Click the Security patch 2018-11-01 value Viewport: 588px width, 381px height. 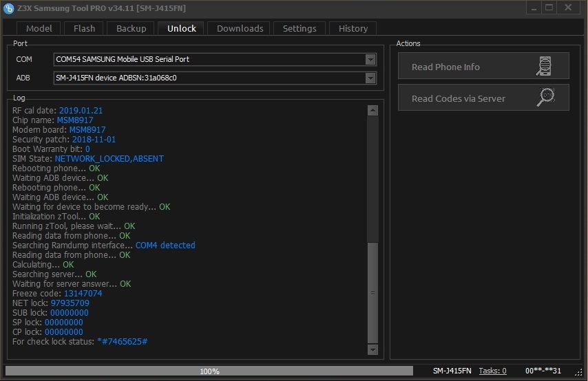coord(94,140)
